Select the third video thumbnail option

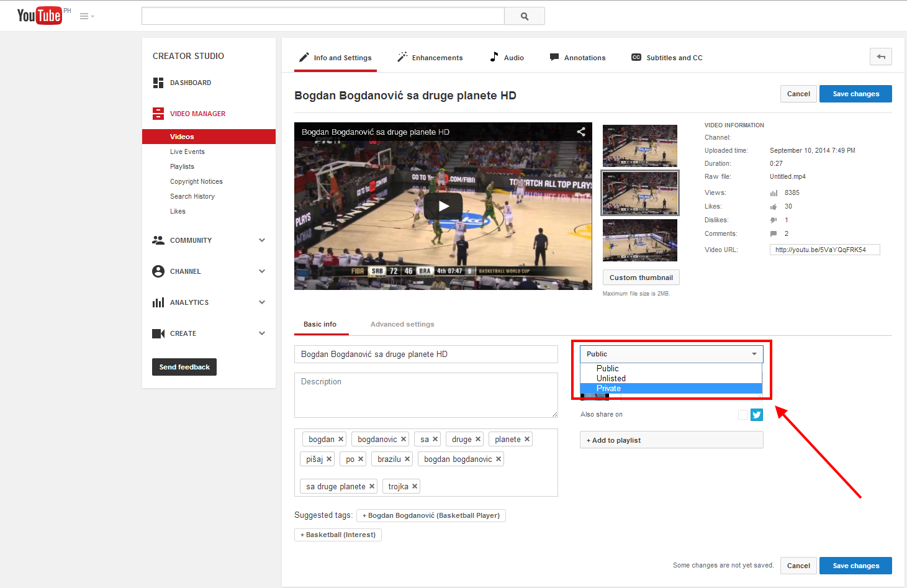(640, 240)
